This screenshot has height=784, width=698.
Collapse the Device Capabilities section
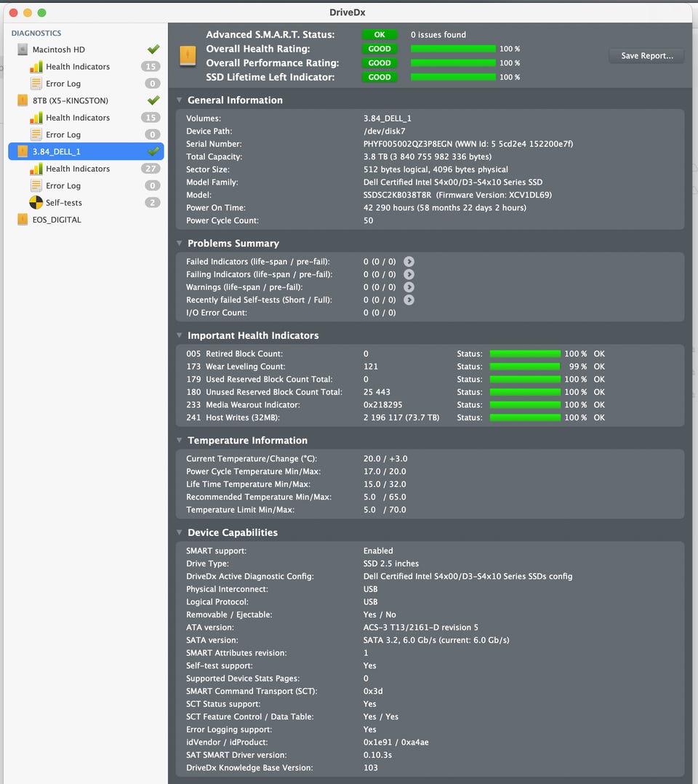[x=179, y=532]
